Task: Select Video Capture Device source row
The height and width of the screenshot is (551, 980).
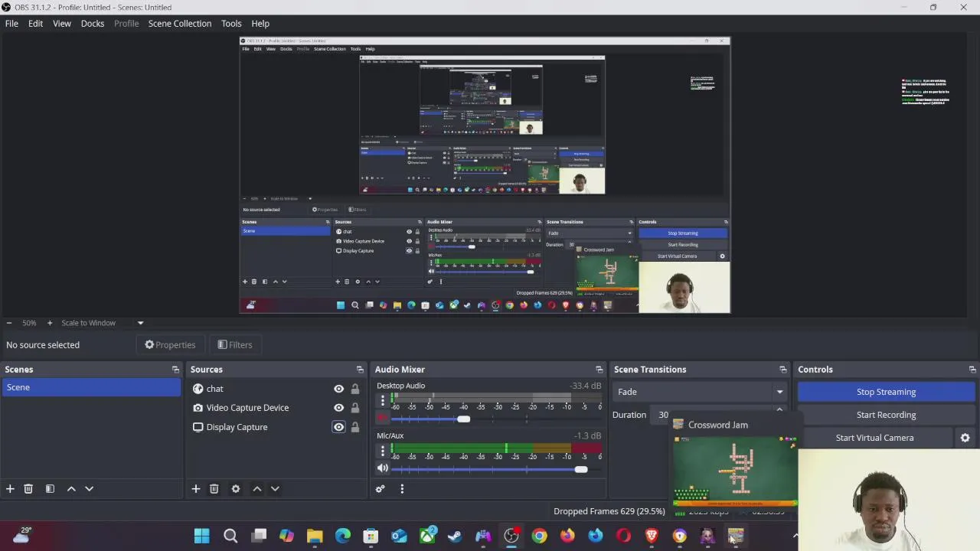Action: pyautogui.click(x=276, y=408)
